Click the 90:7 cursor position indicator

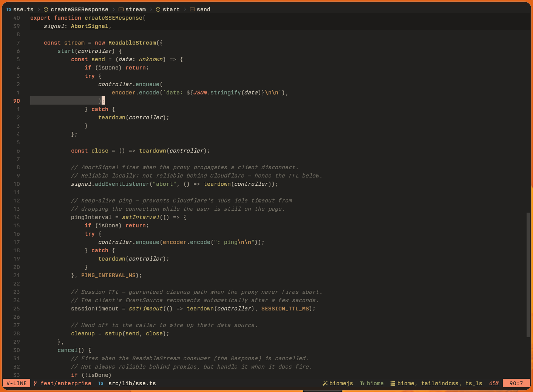coord(516,383)
